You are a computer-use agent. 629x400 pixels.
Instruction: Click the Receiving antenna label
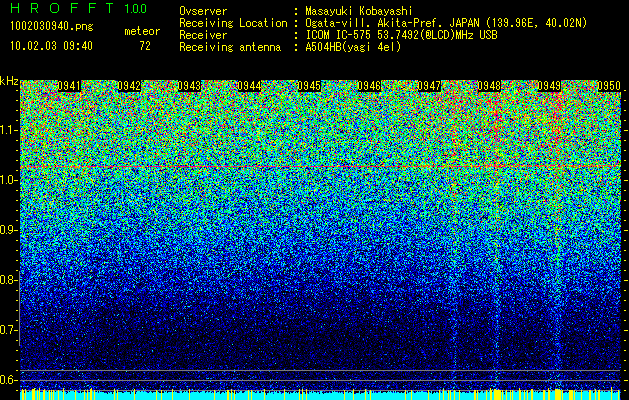[x=230, y=47]
